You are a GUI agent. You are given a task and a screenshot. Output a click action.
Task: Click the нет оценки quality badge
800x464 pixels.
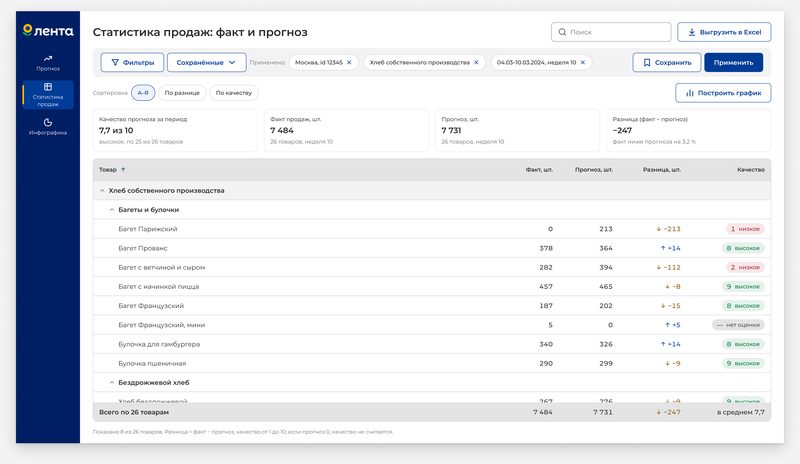pyautogui.click(x=738, y=325)
